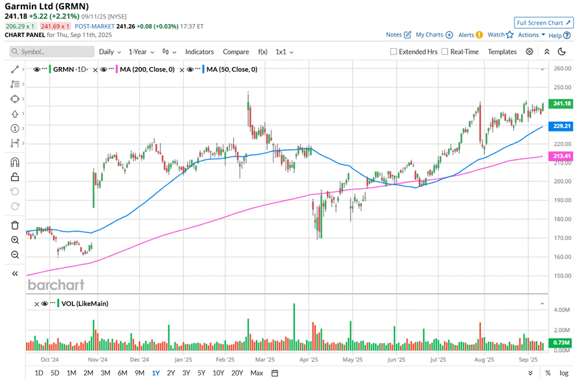Open the date range calendar picker
Image resolution: width=588 pixels, height=382 pixels.
275,374
